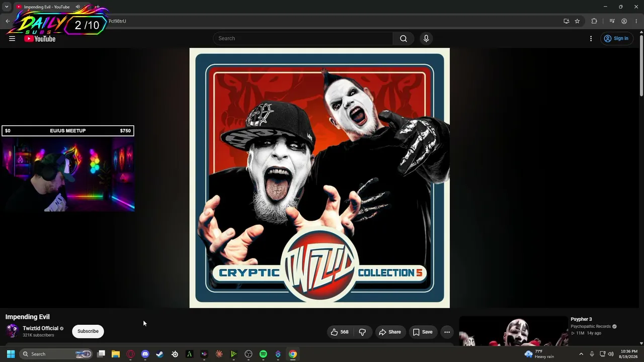The height and width of the screenshot is (362, 644).
Task: Open SteelSeries app from the taskbar
Action: (x=175, y=354)
